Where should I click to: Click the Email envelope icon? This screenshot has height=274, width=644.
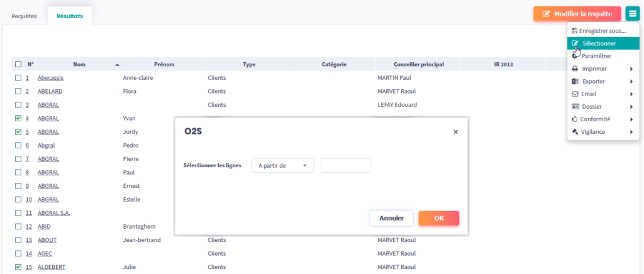coord(575,94)
